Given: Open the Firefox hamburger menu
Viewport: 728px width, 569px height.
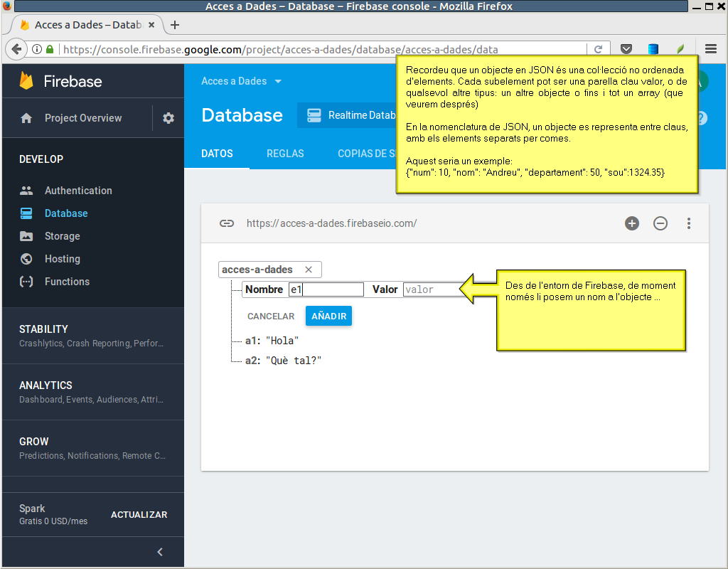Looking at the screenshot, I should pyautogui.click(x=710, y=49).
